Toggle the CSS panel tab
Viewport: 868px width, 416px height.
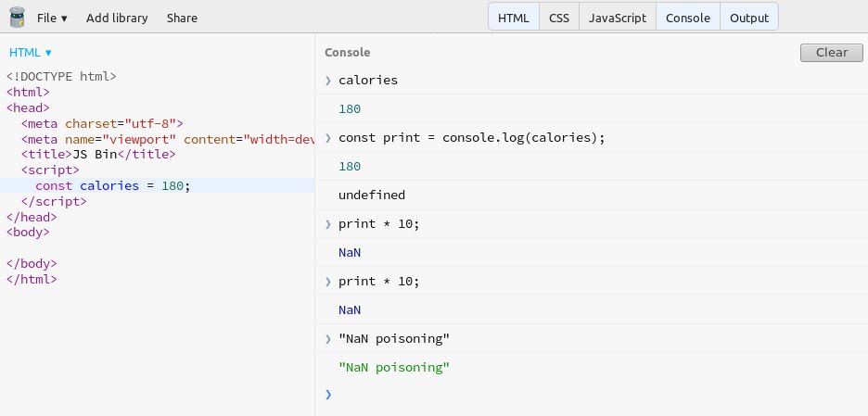tap(559, 18)
